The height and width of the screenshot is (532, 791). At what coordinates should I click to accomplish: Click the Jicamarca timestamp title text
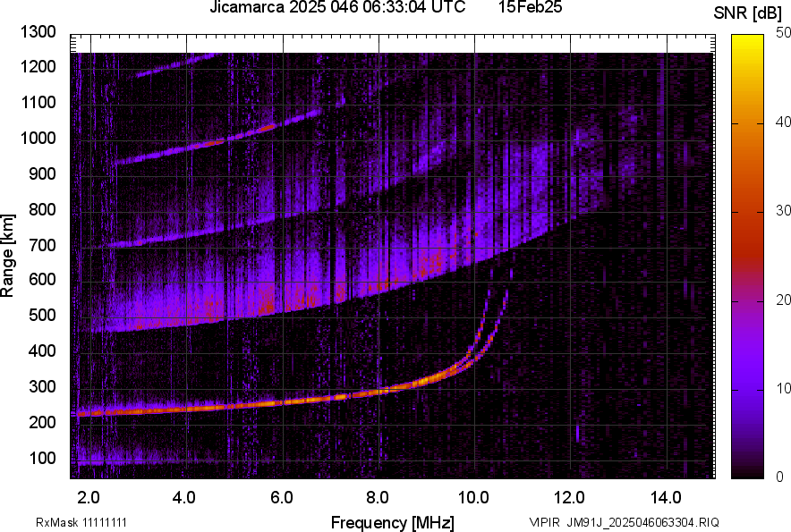tap(337, 8)
